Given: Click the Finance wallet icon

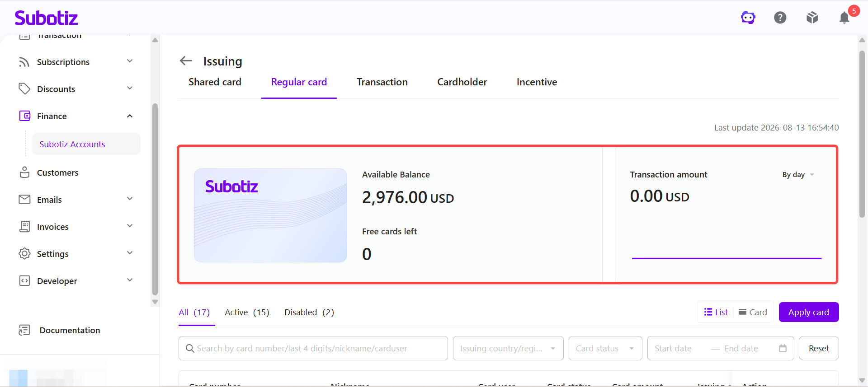Looking at the screenshot, I should click(24, 116).
